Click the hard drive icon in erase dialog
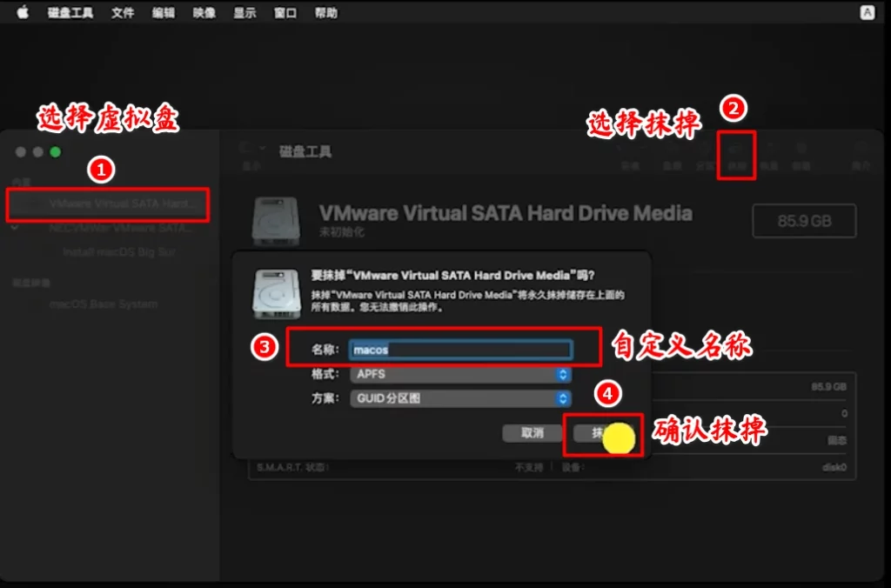The width and height of the screenshot is (891, 588). [276, 294]
